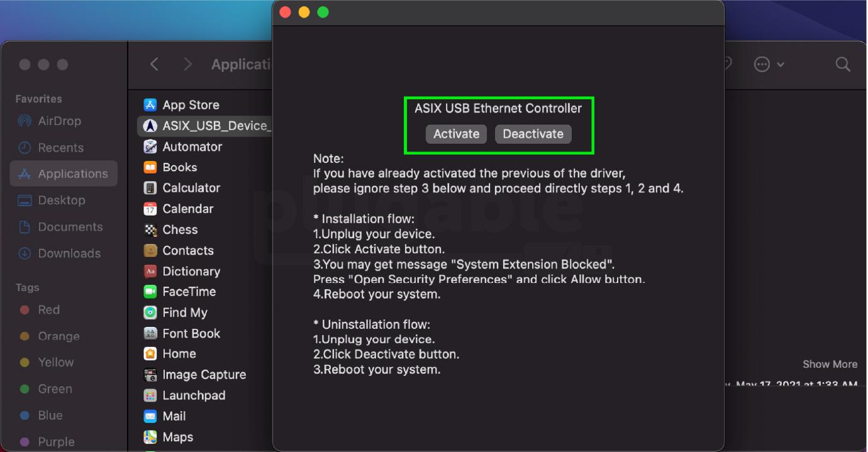Select the FaceTime app icon

click(150, 292)
